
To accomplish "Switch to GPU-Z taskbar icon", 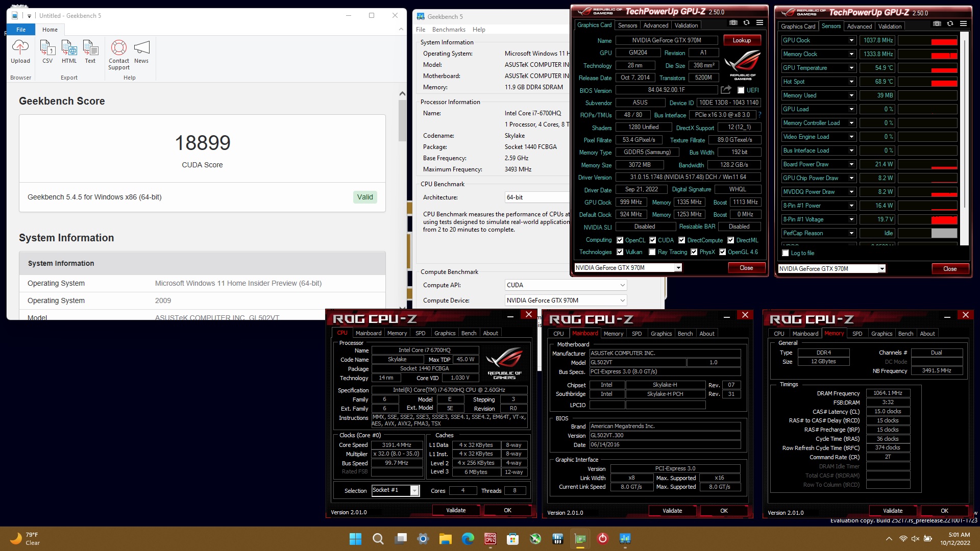I will pos(580,539).
